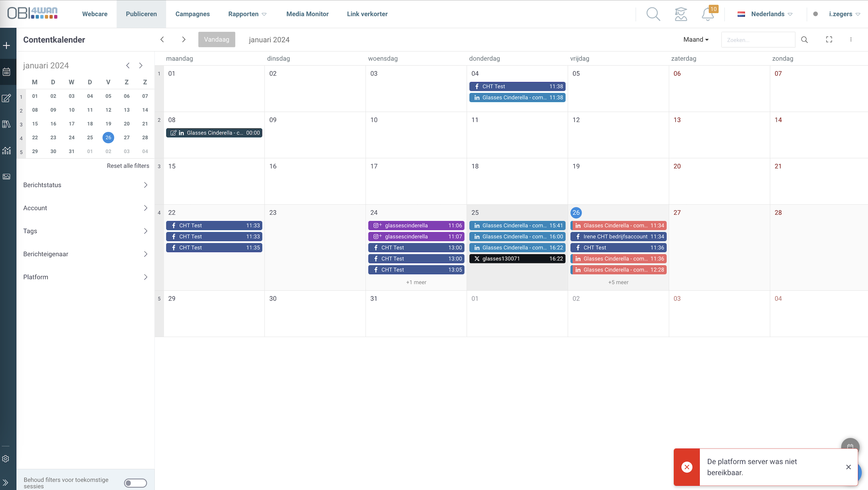Open the global search magnifier icon

653,14
